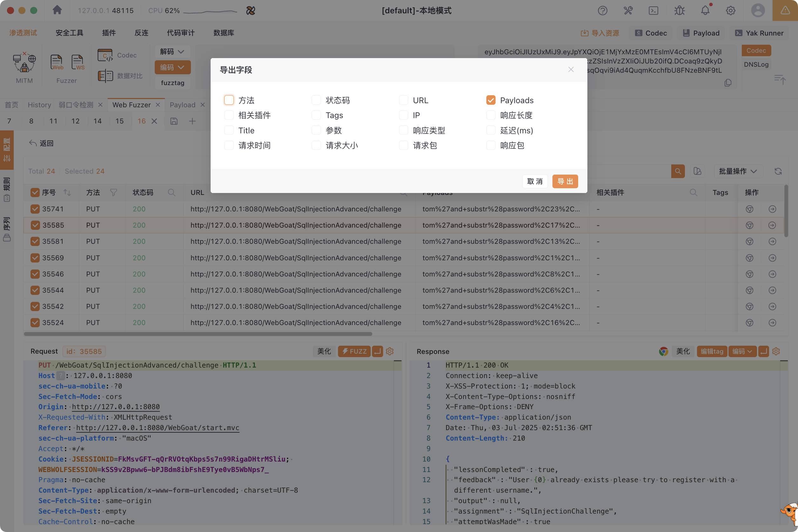Switch to the Payload tab
This screenshot has width=798, height=532.
coord(182,105)
